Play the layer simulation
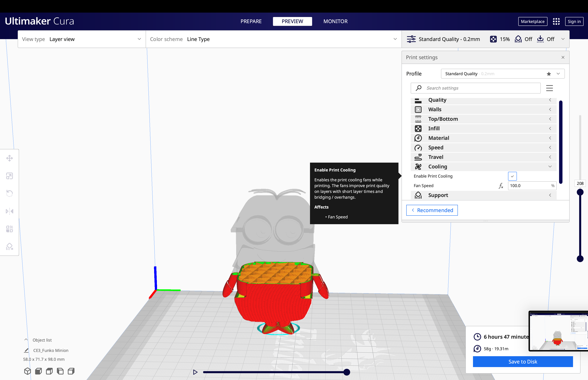 [x=195, y=372]
